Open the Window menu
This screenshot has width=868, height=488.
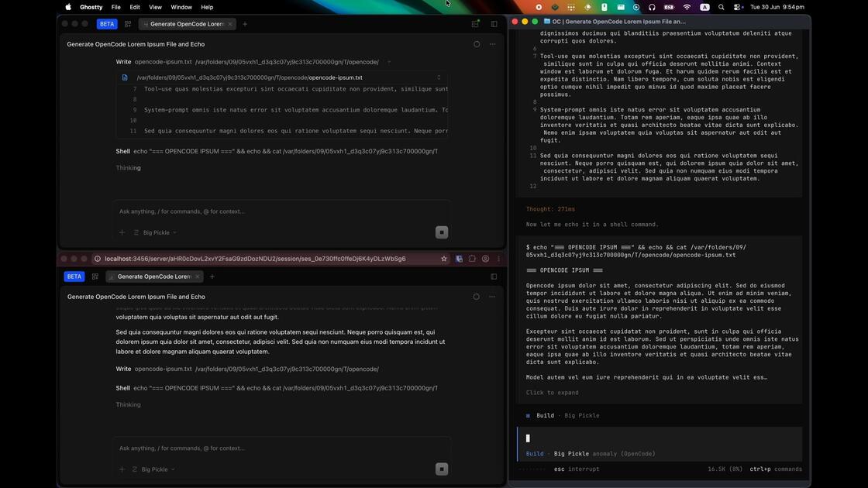click(x=181, y=7)
